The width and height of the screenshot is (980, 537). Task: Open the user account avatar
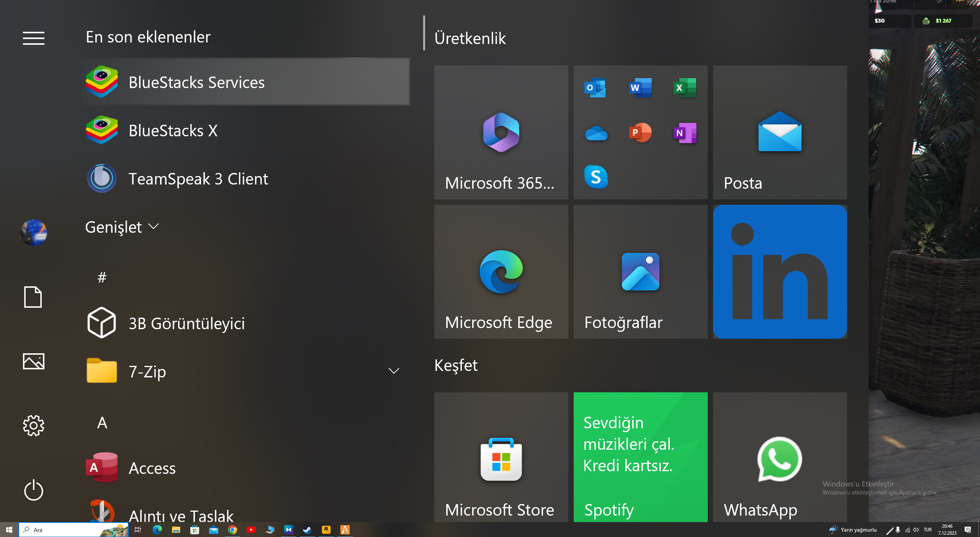click(x=34, y=232)
